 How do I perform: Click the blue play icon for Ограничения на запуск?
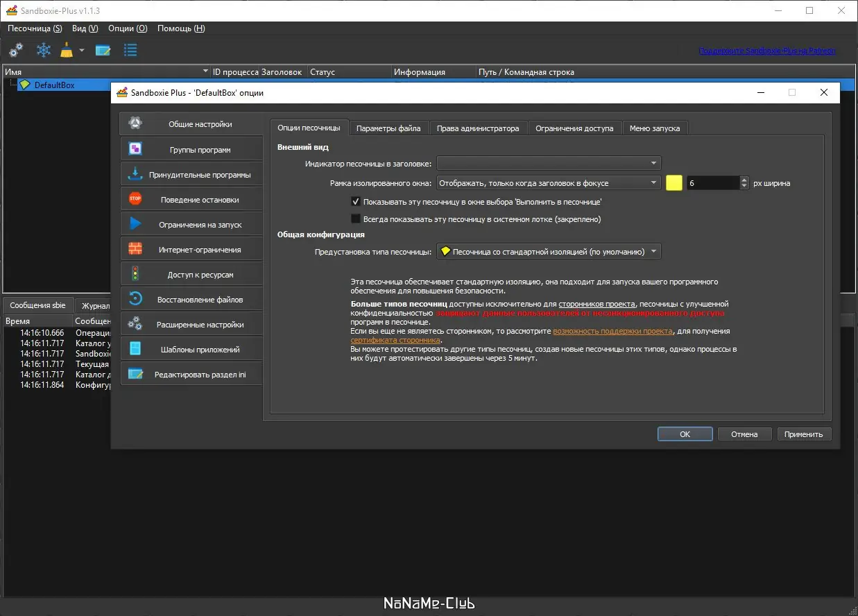(x=135, y=224)
